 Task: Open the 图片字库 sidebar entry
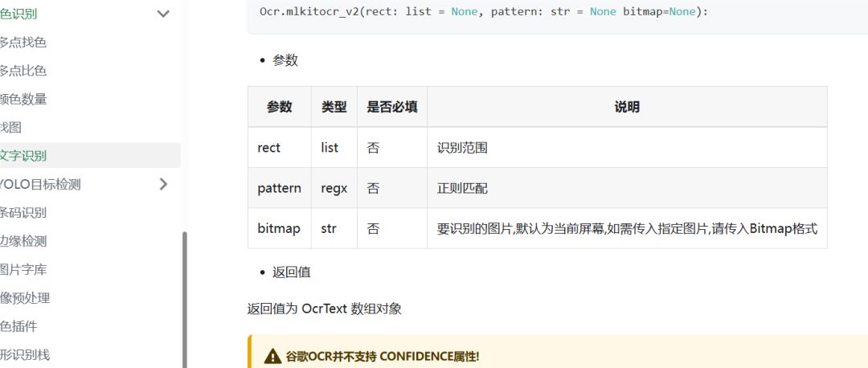point(24,269)
